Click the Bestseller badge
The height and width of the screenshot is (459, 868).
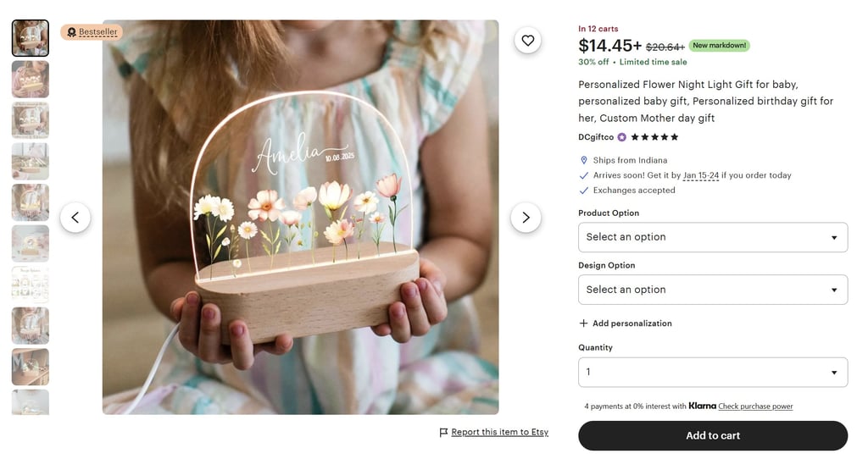(92, 32)
